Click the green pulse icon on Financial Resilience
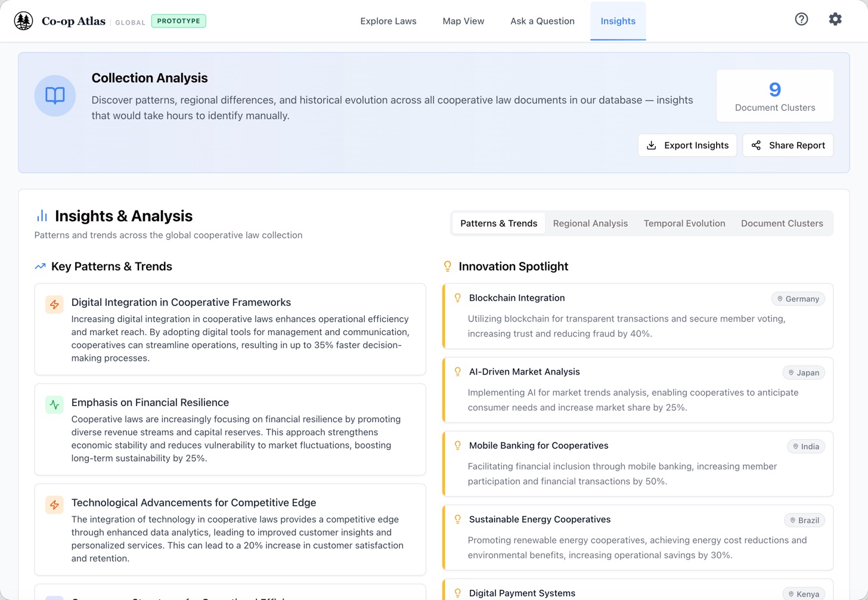 pyautogui.click(x=54, y=404)
